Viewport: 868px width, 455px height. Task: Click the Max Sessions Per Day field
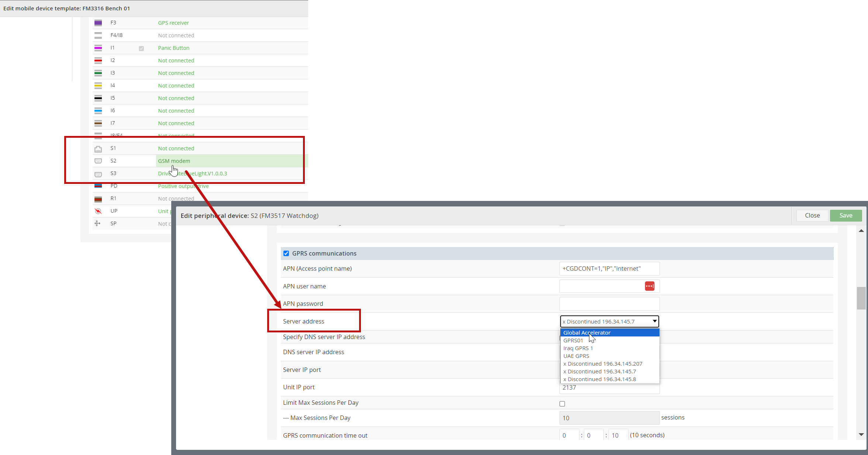click(x=610, y=418)
